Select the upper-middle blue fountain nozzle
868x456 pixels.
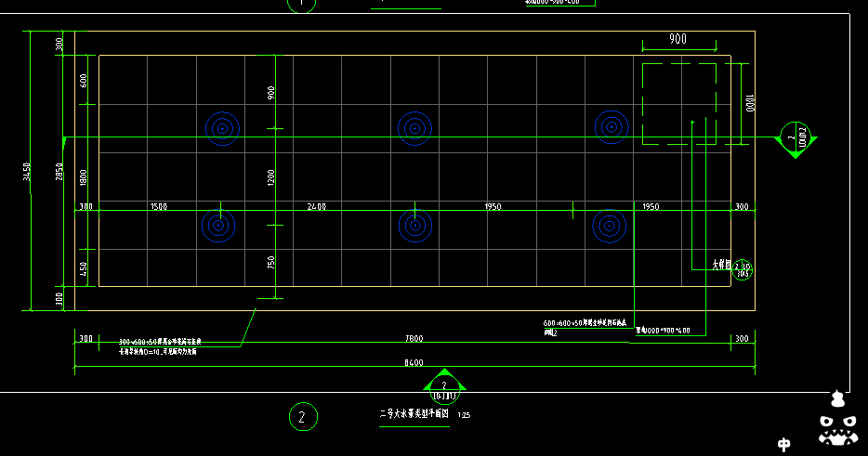(414, 128)
